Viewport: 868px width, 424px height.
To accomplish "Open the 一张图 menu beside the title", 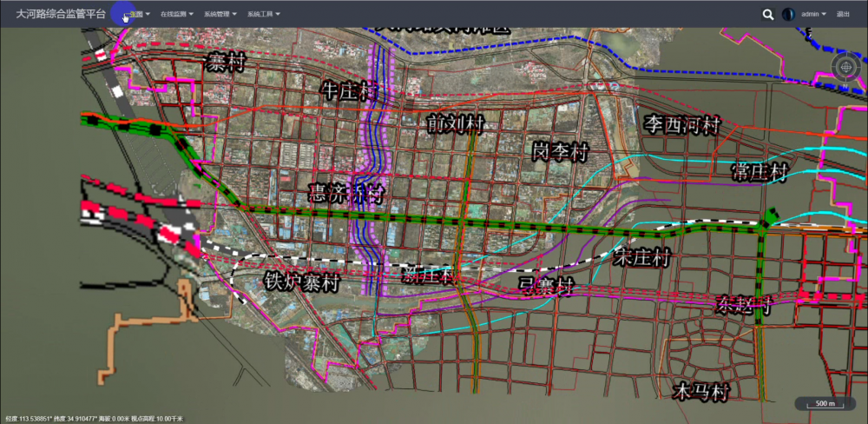I will tap(139, 14).
